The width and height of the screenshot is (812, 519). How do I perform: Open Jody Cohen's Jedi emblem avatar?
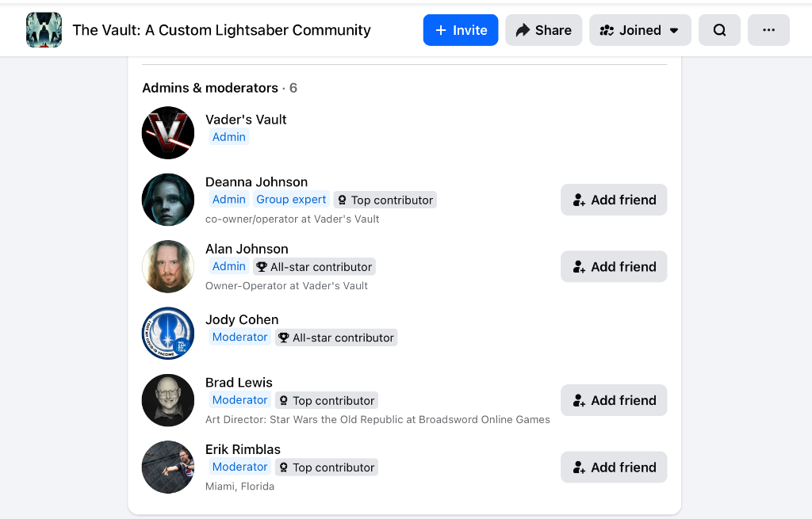[x=168, y=334]
